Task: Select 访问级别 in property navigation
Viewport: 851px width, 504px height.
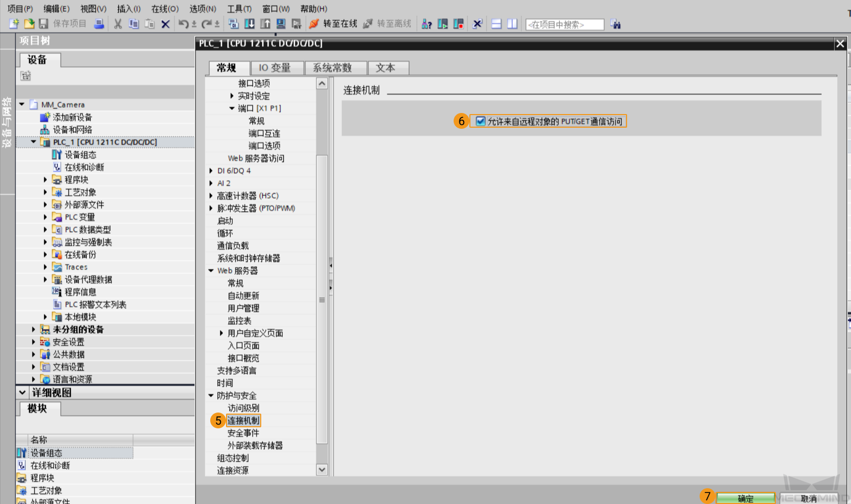Action: pos(243,408)
